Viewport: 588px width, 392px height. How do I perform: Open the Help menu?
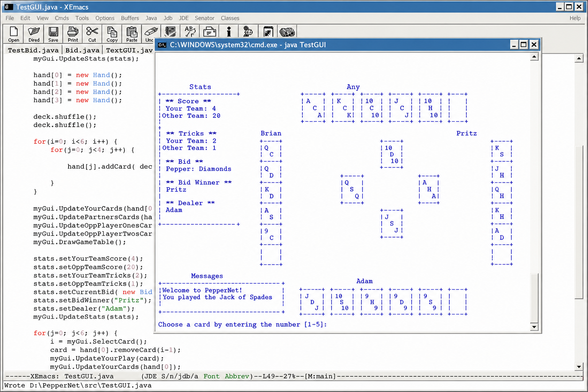tap(575, 18)
